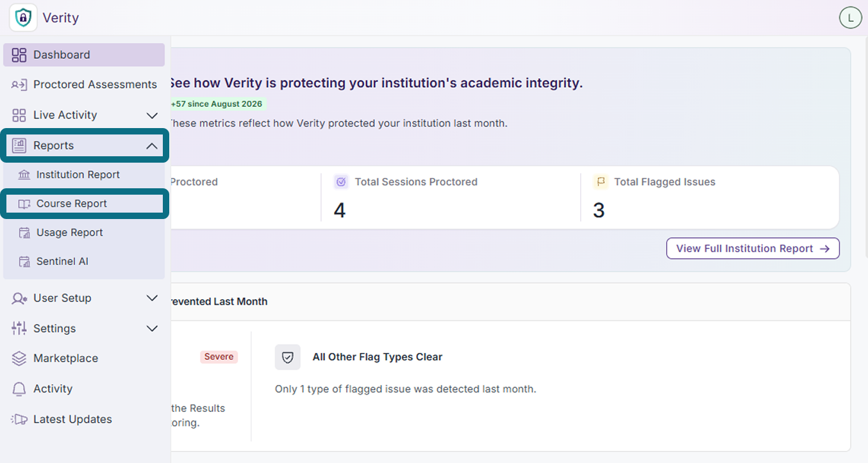Image resolution: width=868 pixels, height=463 pixels.
Task: Expand the Live Activity chevron
Action: (x=152, y=115)
